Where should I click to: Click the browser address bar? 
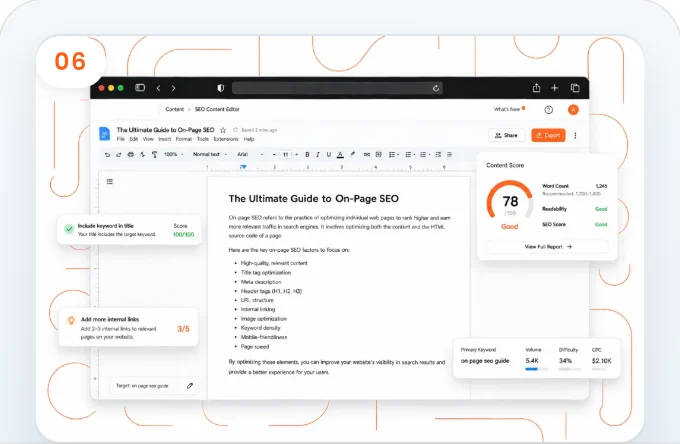337,88
